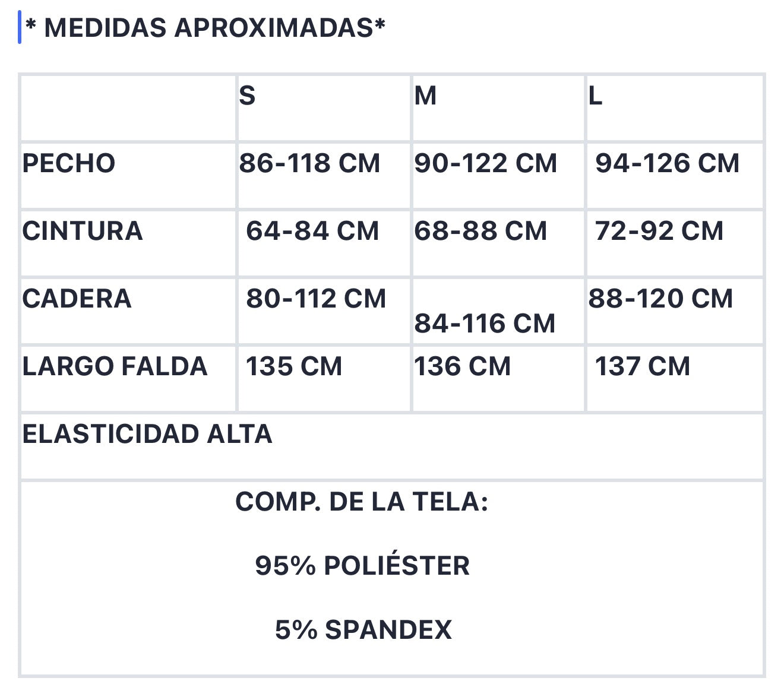Viewport: 784px width, 681px height.
Task: Click the ELASTICIDAD ALTA row
Action: [391, 446]
